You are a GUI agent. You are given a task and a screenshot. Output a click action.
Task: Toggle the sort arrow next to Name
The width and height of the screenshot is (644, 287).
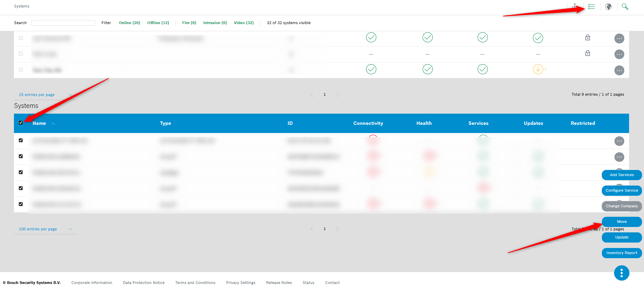53,124
